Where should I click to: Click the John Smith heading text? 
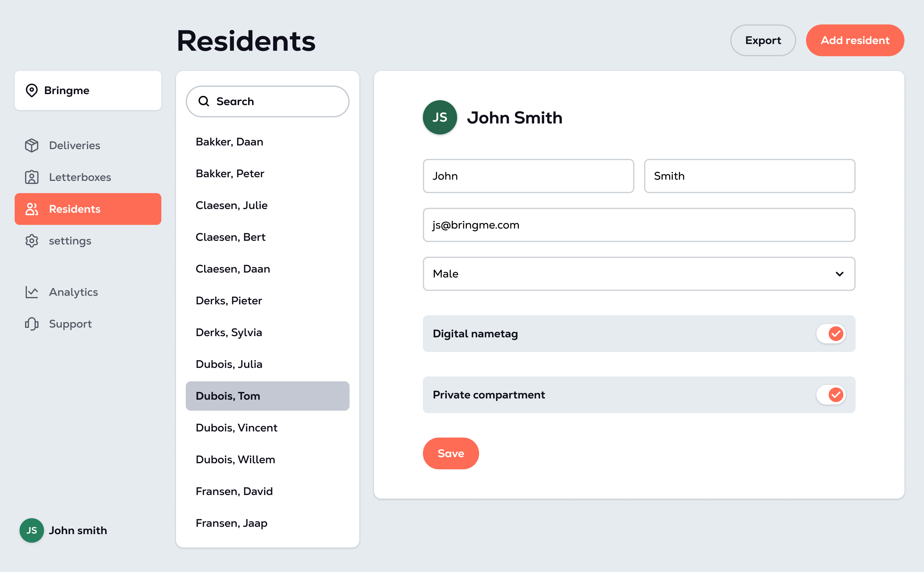pos(514,117)
